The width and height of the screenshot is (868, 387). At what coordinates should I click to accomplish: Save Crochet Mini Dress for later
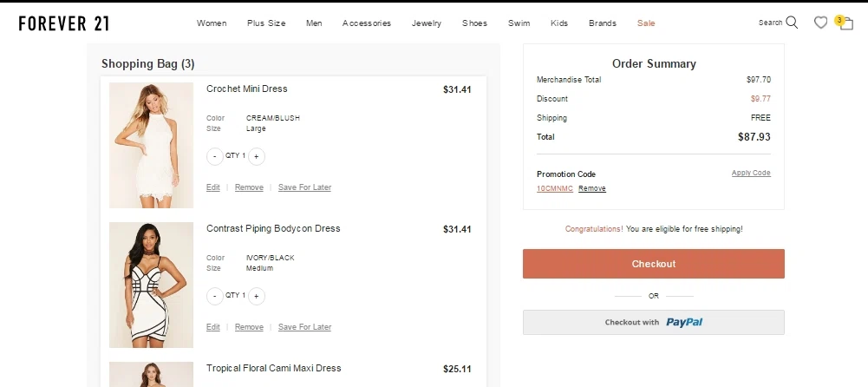point(304,187)
